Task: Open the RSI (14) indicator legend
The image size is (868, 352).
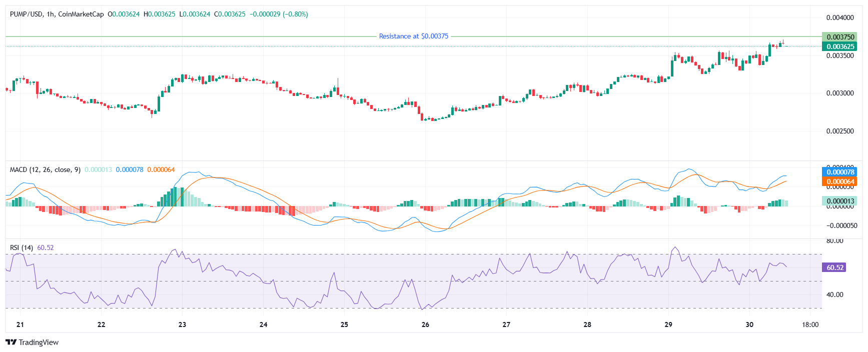Action: 22,247
